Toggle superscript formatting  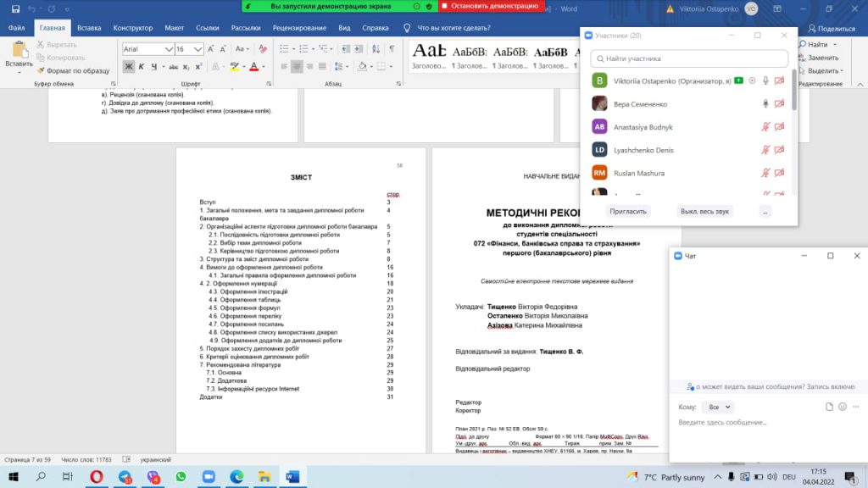198,67
